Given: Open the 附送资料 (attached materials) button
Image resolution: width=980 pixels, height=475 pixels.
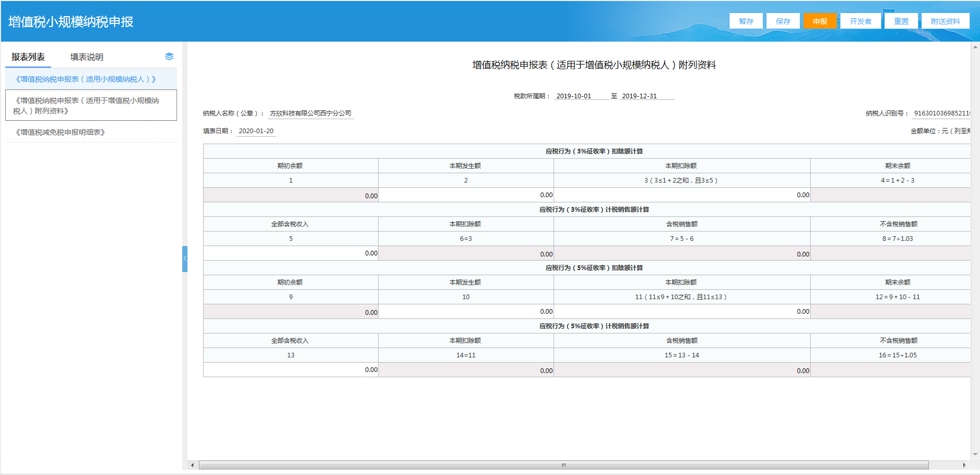Looking at the screenshot, I should (x=945, y=21).
